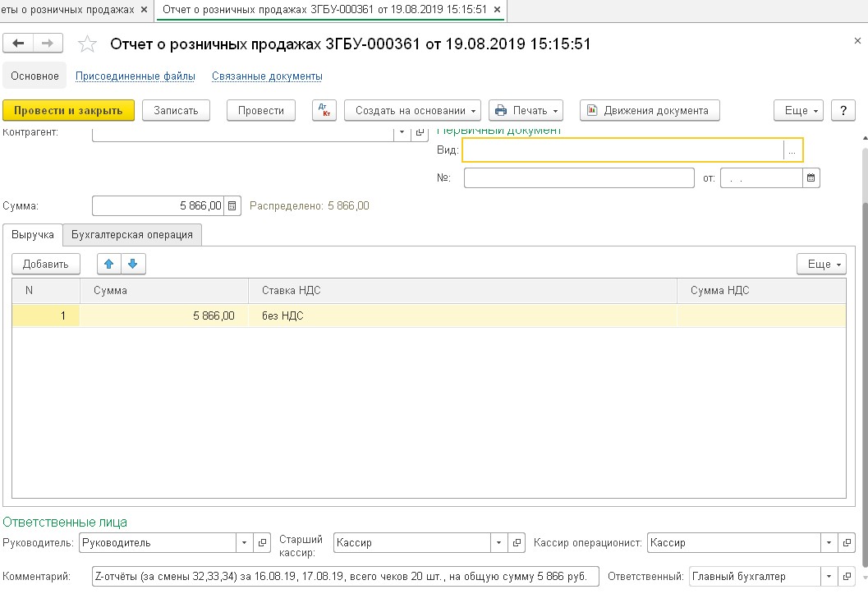Open the Связанные документы section
The height and width of the screenshot is (594, 868).
point(267,76)
